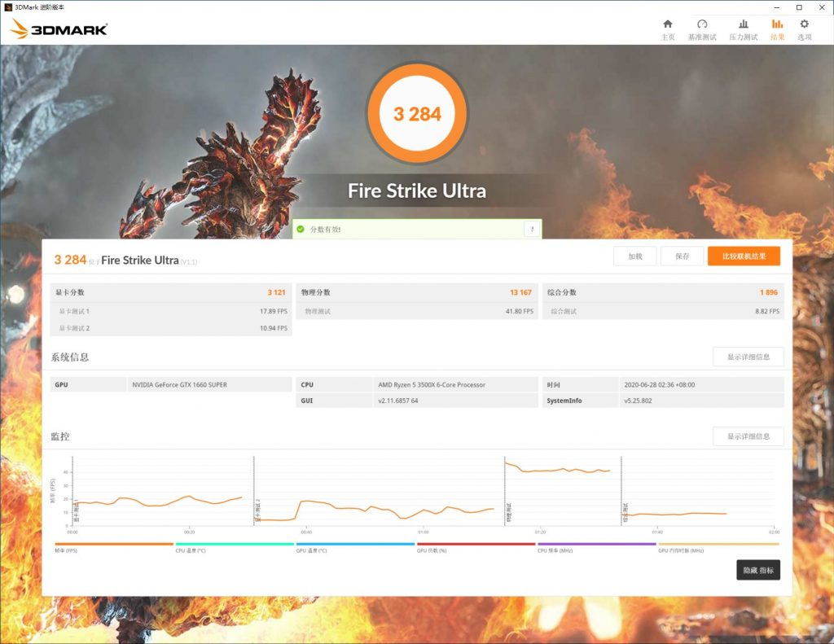Click the big 3 284 score circle
Image resolution: width=834 pixels, height=644 pixels.
click(417, 113)
